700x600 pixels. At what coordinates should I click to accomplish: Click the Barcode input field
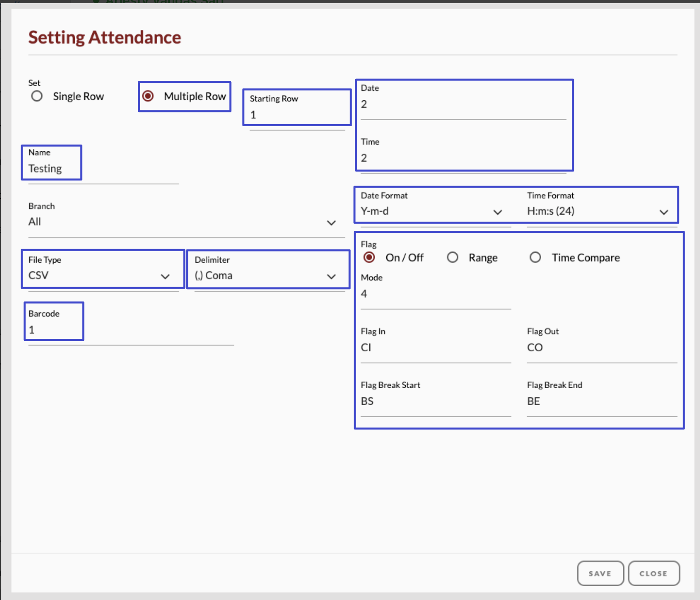click(131, 330)
